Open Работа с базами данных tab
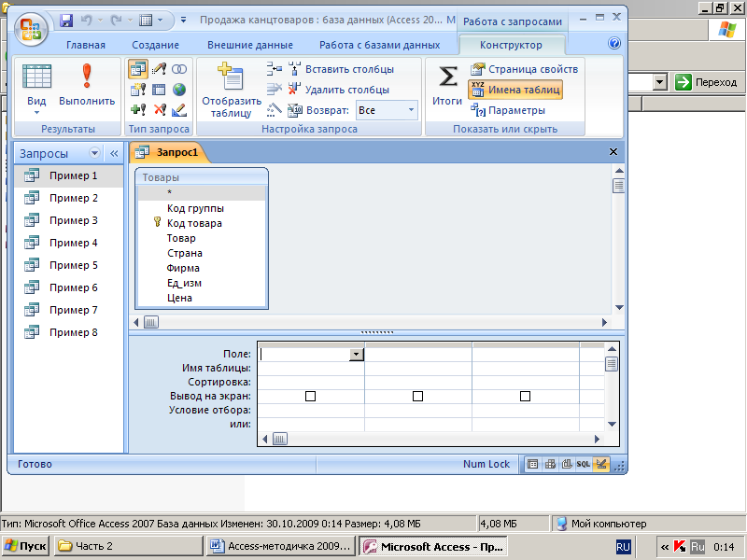The width and height of the screenshot is (747, 560). click(x=380, y=45)
